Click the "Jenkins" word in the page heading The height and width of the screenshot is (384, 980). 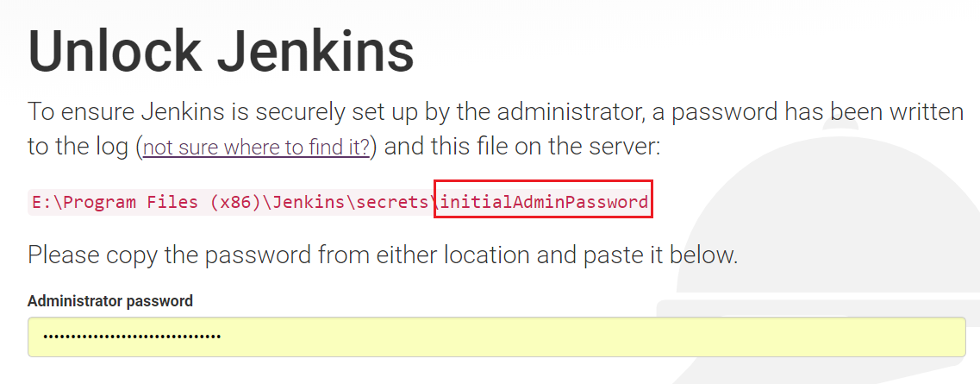coord(315,52)
